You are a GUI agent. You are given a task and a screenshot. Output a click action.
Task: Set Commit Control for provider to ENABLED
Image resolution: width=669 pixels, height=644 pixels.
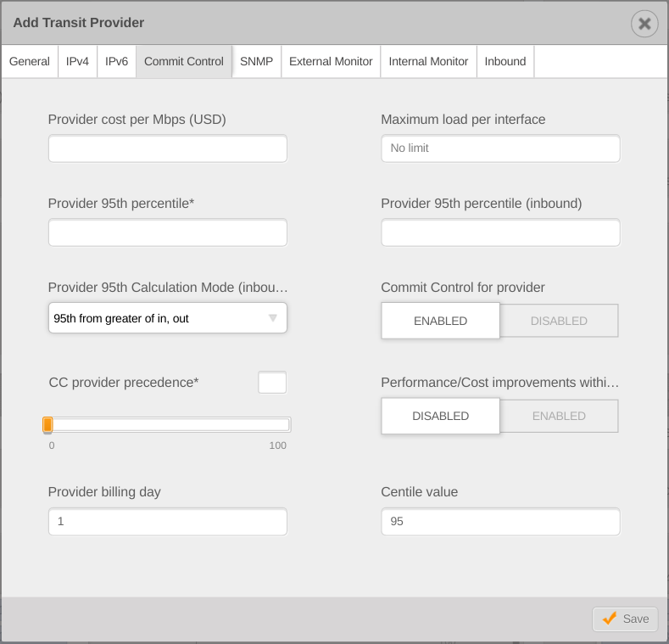click(440, 321)
